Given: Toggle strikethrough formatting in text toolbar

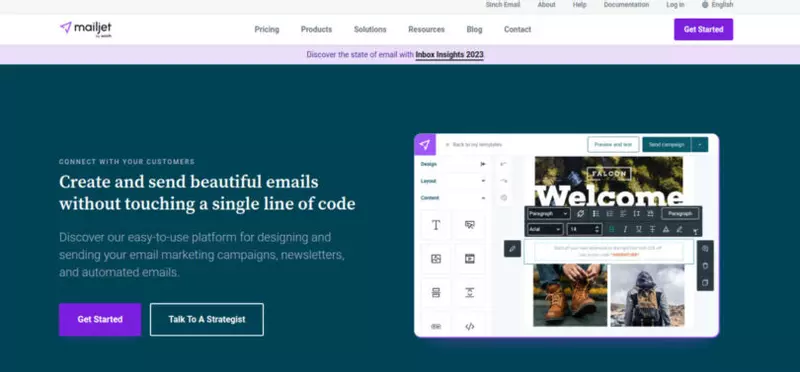Looking at the screenshot, I should click(652, 229).
